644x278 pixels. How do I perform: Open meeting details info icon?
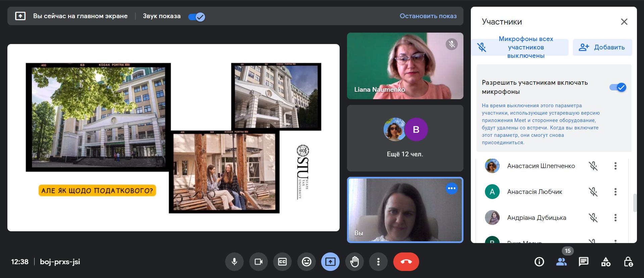point(539,262)
